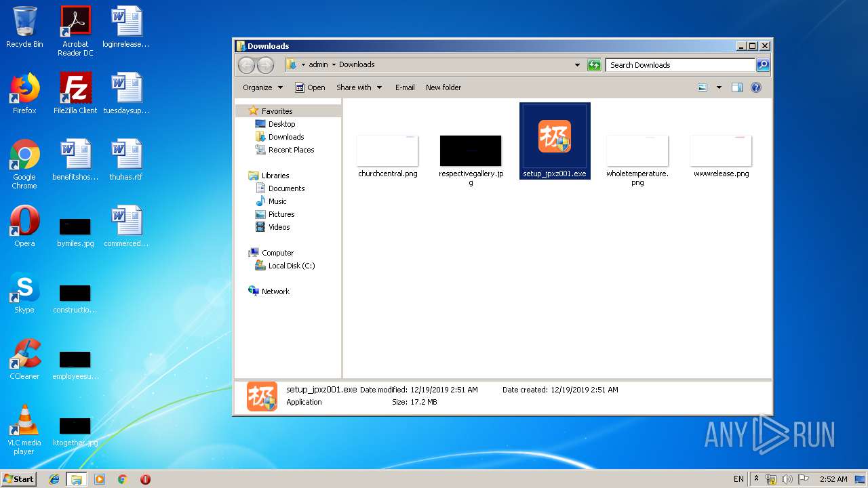Image resolution: width=868 pixels, height=488 pixels.
Task: Create a New folder
Action: point(443,87)
